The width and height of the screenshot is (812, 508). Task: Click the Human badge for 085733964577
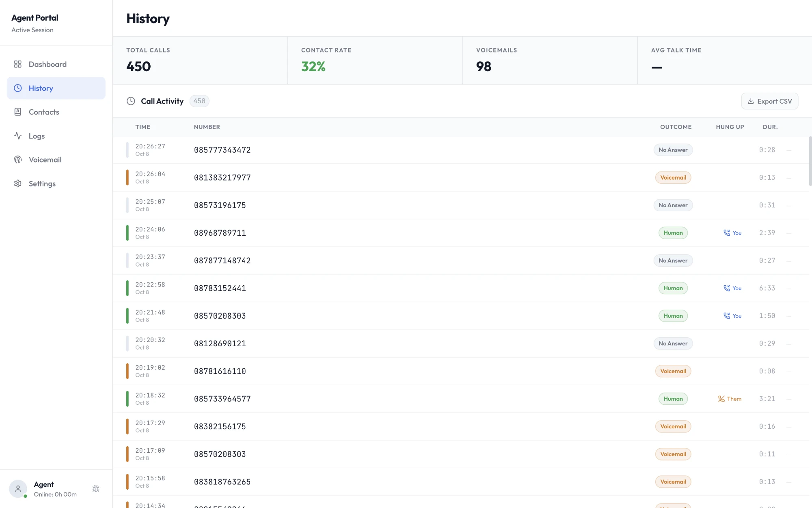673,399
